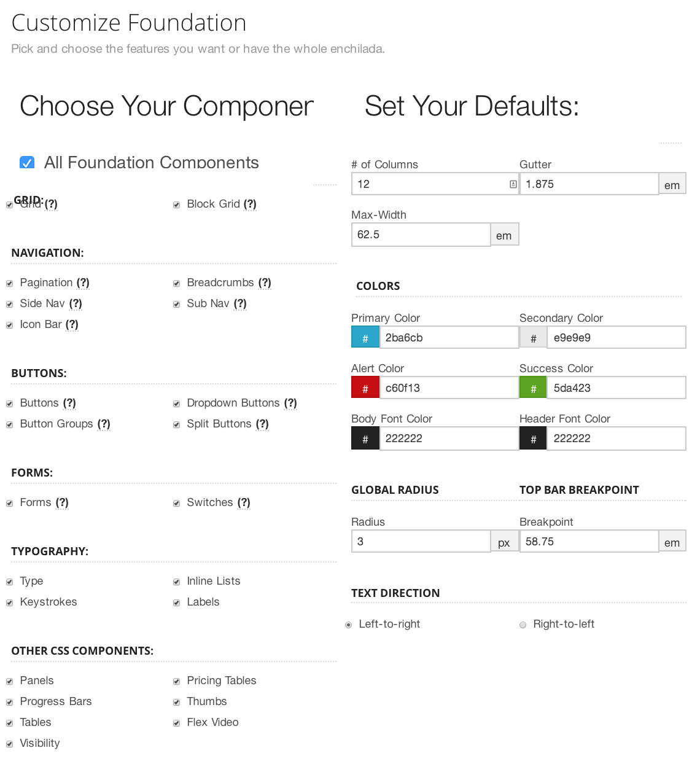Click the blue Primary Color swatch
This screenshot has width=700, height=764.
pos(365,338)
